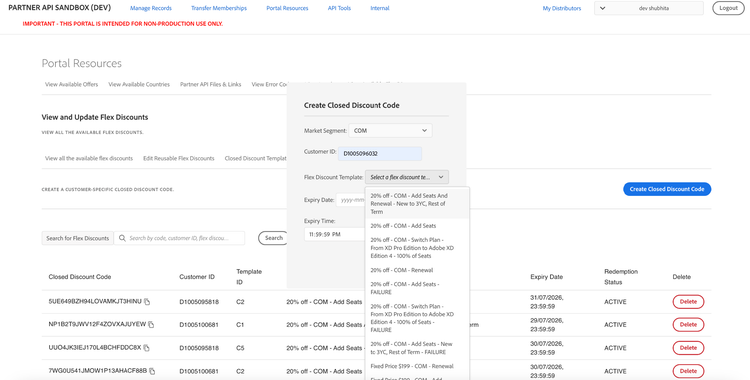Viewport: 750px width, 380px height.
Task: Click the search magnifier icon
Action: [122, 238]
